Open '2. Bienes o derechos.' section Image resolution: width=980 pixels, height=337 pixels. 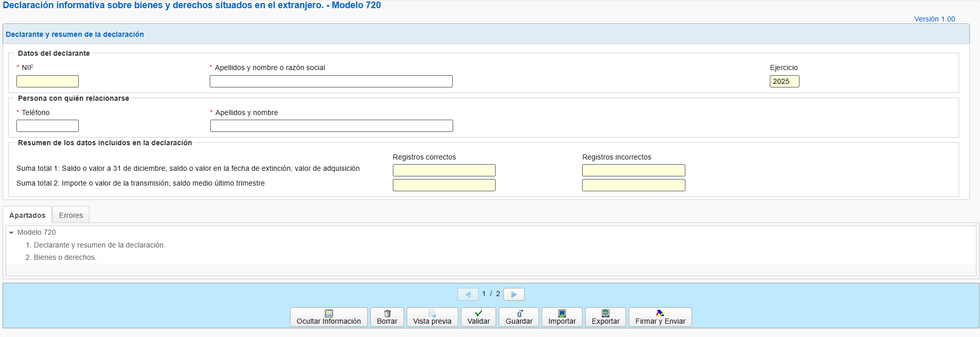click(x=61, y=257)
